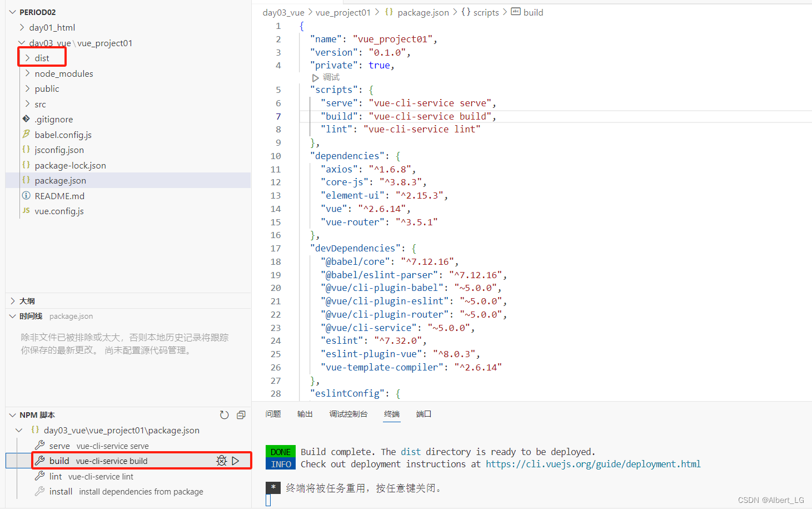This screenshot has height=509, width=812.
Task: Click the "axios" dependency line
Action: tap(368, 169)
